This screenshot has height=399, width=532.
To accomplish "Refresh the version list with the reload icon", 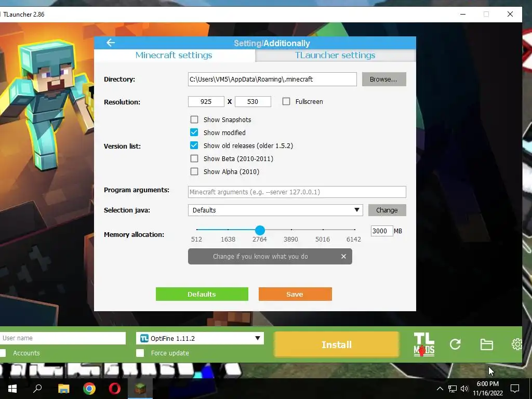I will click(455, 344).
